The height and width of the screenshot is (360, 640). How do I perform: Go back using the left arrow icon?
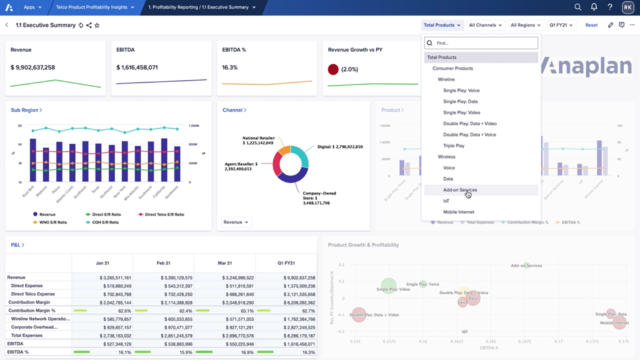pos(7,25)
